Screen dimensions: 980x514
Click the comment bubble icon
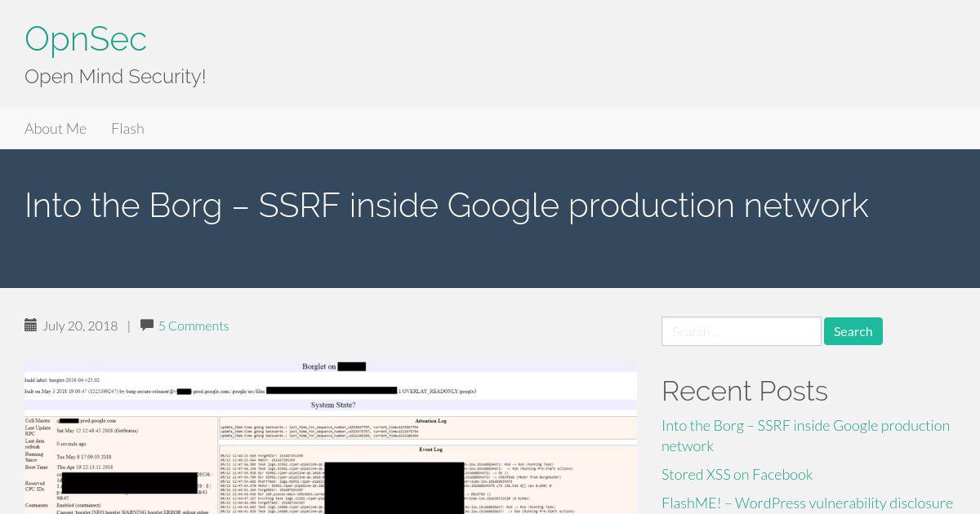147,325
